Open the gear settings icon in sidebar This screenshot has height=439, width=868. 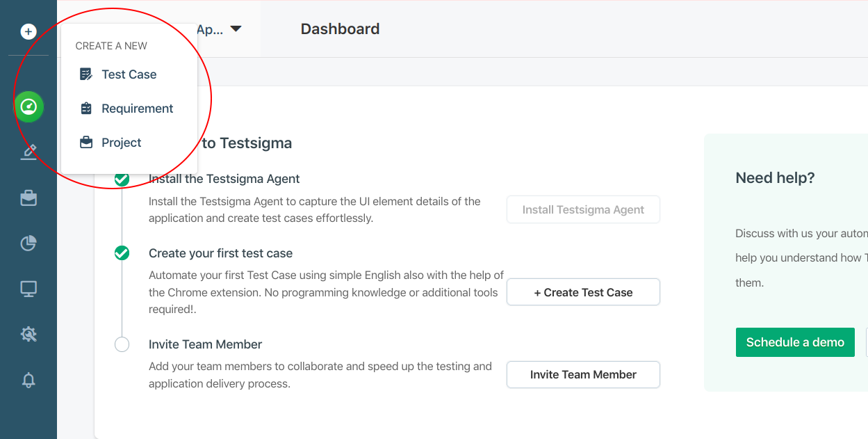tap(28, 335)
